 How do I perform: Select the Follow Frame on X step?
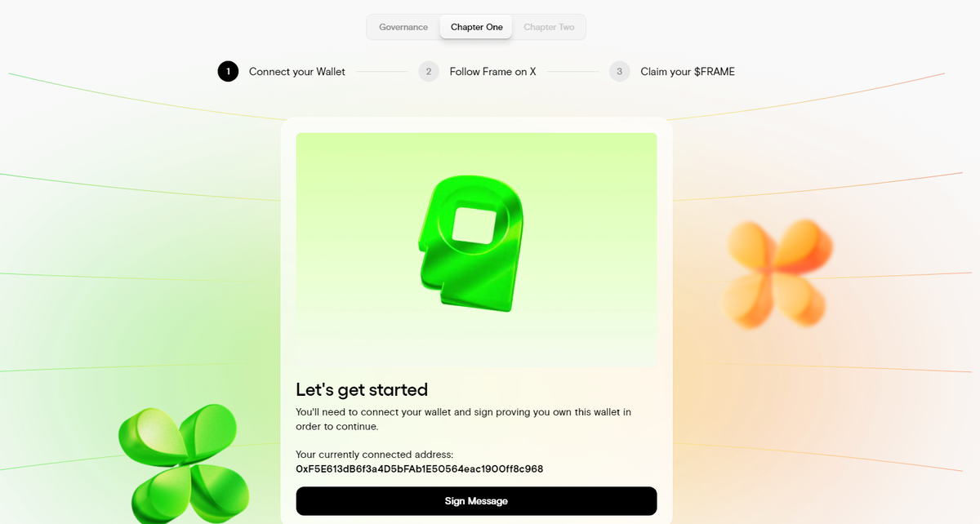pos(492,72)
